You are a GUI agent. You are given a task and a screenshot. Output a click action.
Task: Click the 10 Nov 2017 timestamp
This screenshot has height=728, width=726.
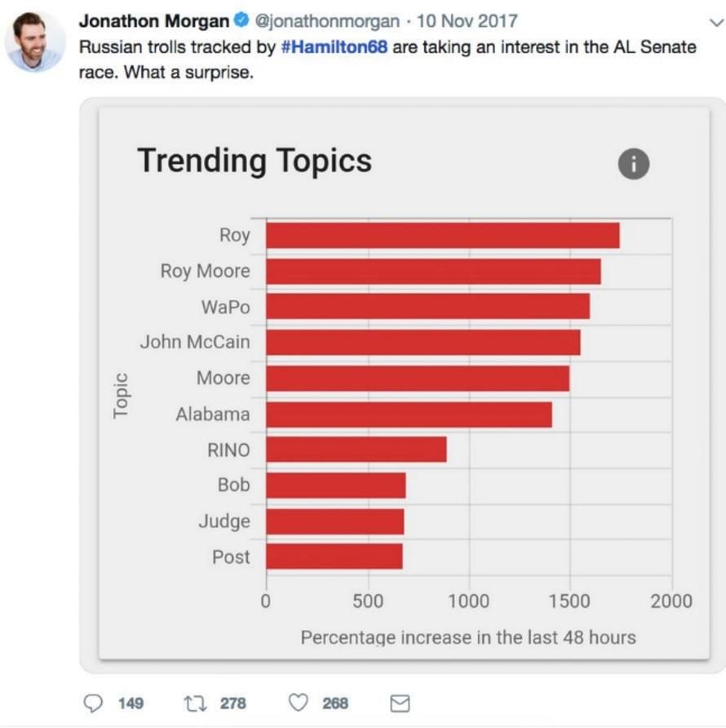[467, 21]
